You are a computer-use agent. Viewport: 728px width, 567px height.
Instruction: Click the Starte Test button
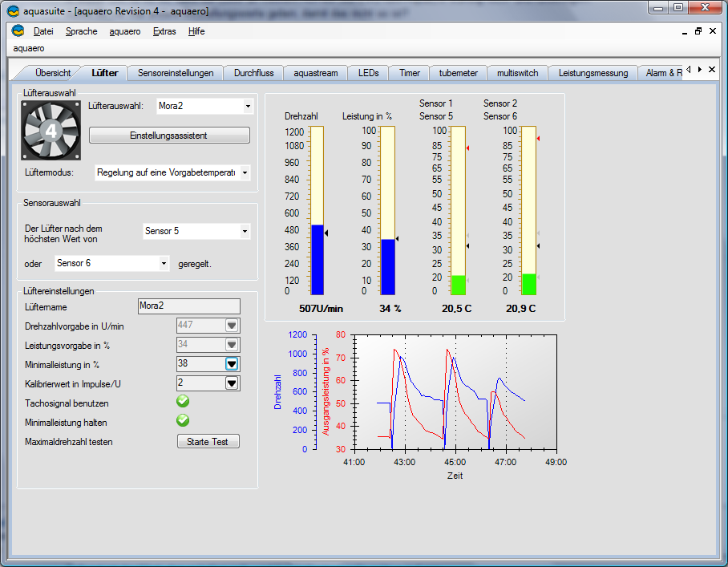[208, 441]
